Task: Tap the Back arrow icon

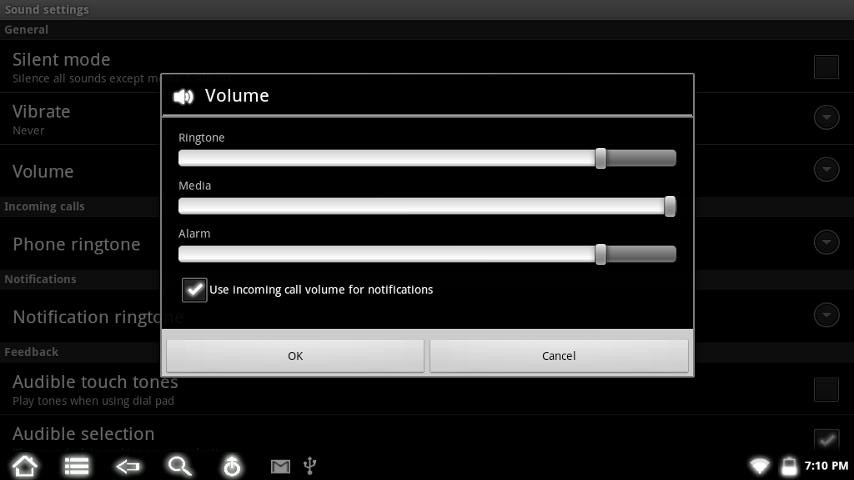Action: coord(128,466)
